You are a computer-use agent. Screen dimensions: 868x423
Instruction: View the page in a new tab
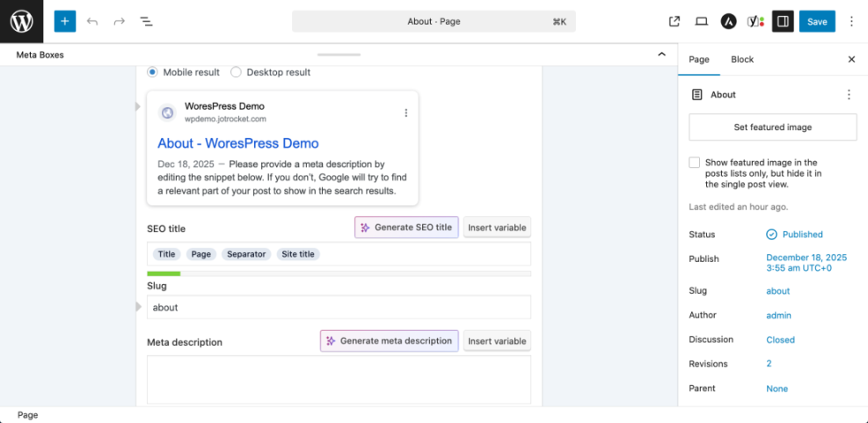click(x=675, y=22)
